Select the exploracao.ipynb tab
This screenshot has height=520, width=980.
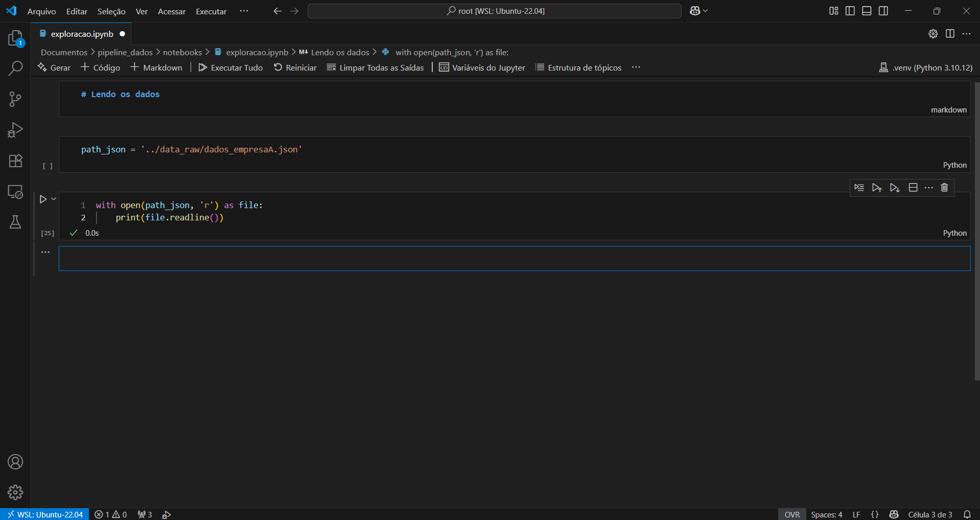tap(82, 34)
